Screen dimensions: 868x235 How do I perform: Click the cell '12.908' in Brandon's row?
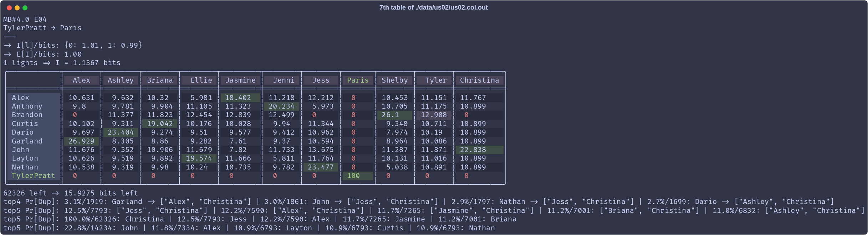point(434,115)
